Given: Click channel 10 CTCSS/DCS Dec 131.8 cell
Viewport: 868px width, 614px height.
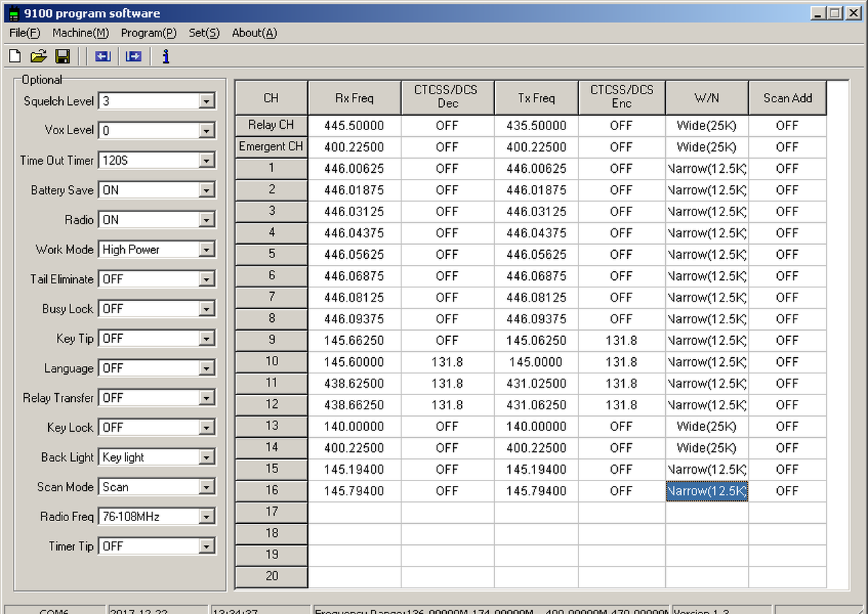Looking at the screenshot, I should (448, 362).
